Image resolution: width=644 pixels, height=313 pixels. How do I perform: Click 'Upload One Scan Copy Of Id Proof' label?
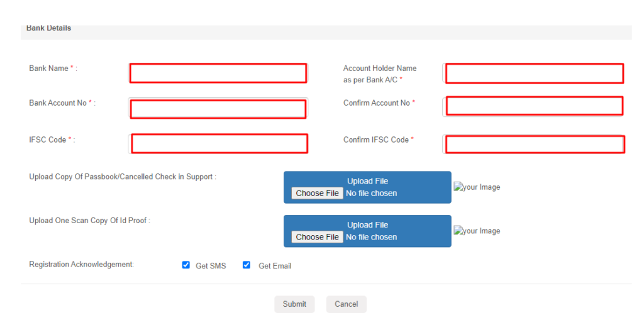[89, 221]
